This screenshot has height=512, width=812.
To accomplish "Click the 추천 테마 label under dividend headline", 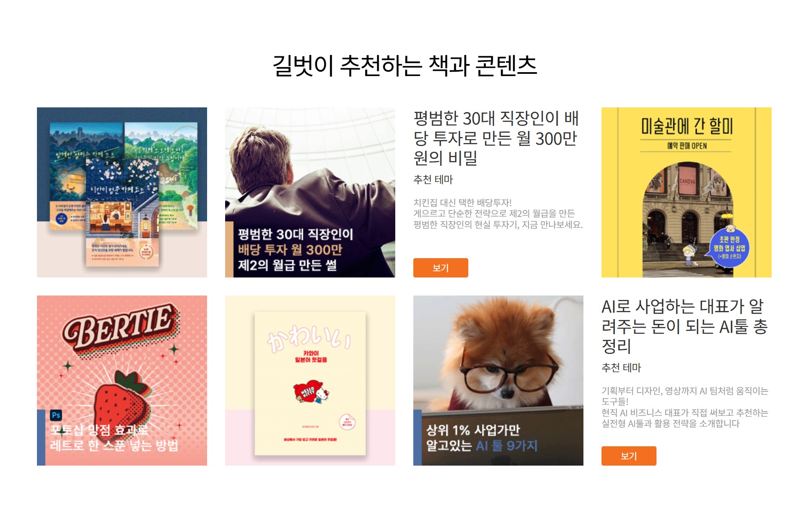I will point(433,180).
